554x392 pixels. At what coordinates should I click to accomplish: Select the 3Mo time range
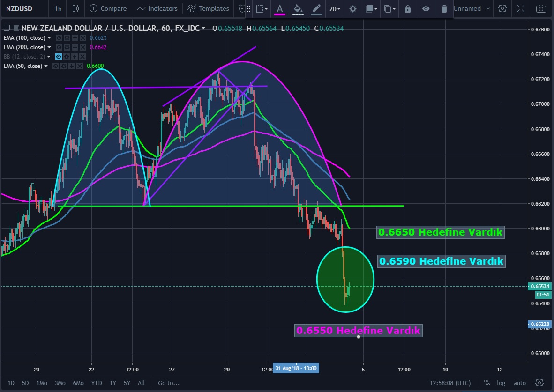[x=60, y=383]
